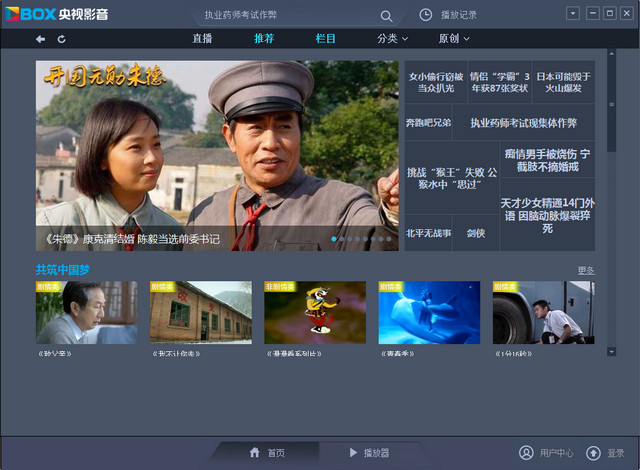Open the 奔跑吧兄弟 tile

[x=428, y=122]
